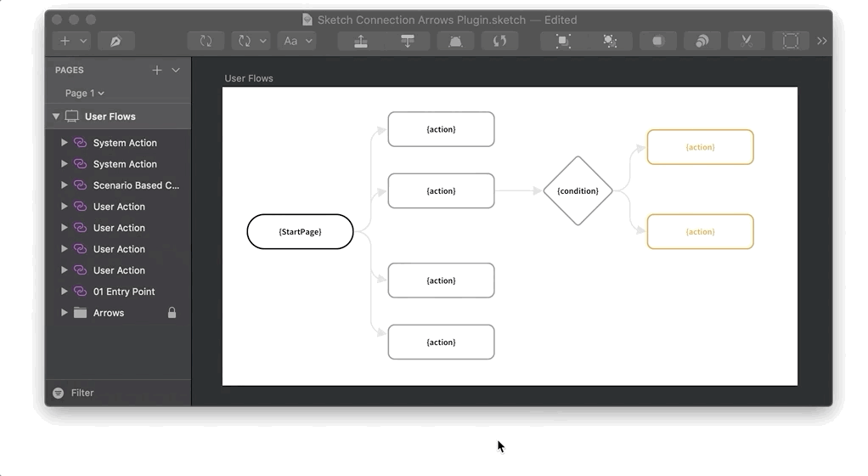Screen dimensions: 868x476
Task: Show more toolbar items via double chevron
Action: click(x=822, y=41)
